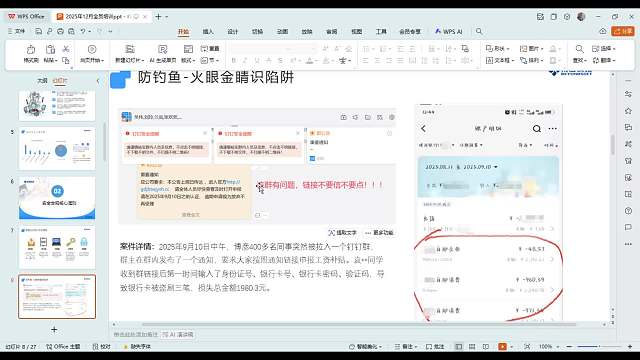
Task: Select slide 7 thumbnail with icons row
Action: 57,247
